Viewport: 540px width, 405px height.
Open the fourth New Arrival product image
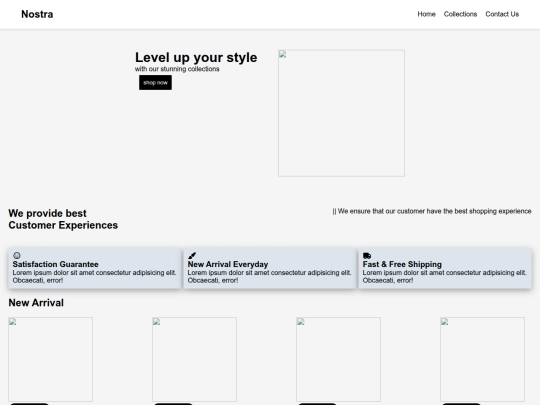pyautogui.click(x=482, y=359)
